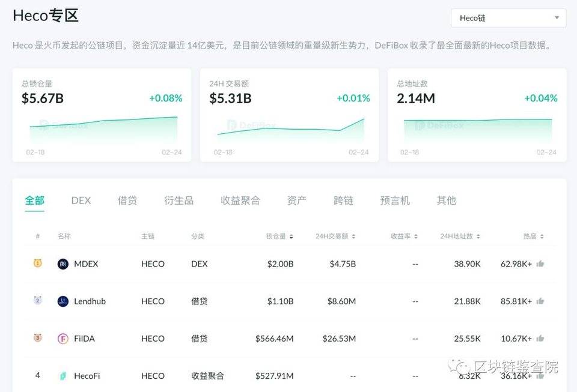Viewport: 577px width, 392px height.
Task: Click the 总锁仓量 trend chart
Action: pyautogui.click(x=103, y=130)
